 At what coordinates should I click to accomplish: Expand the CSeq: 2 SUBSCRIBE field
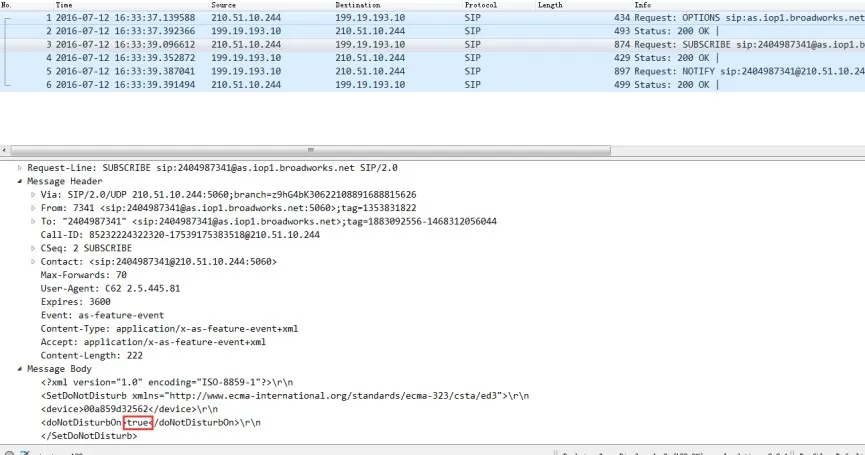[x=33, y=248]
